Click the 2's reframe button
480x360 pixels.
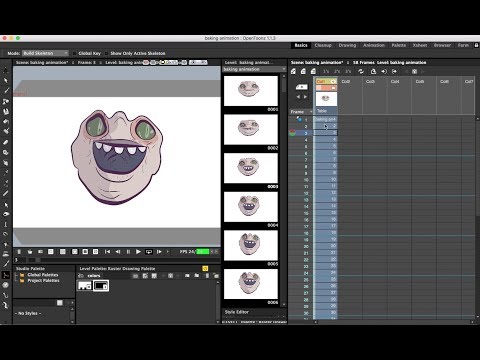tap(337, 71)
